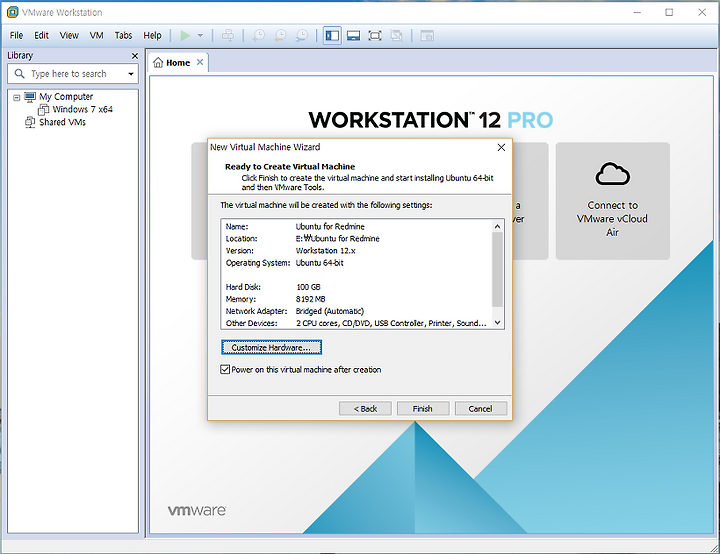Select My Computer in the library
Image resolution: width=720 pixels, height=554 pixels.
tap(66, 97)
